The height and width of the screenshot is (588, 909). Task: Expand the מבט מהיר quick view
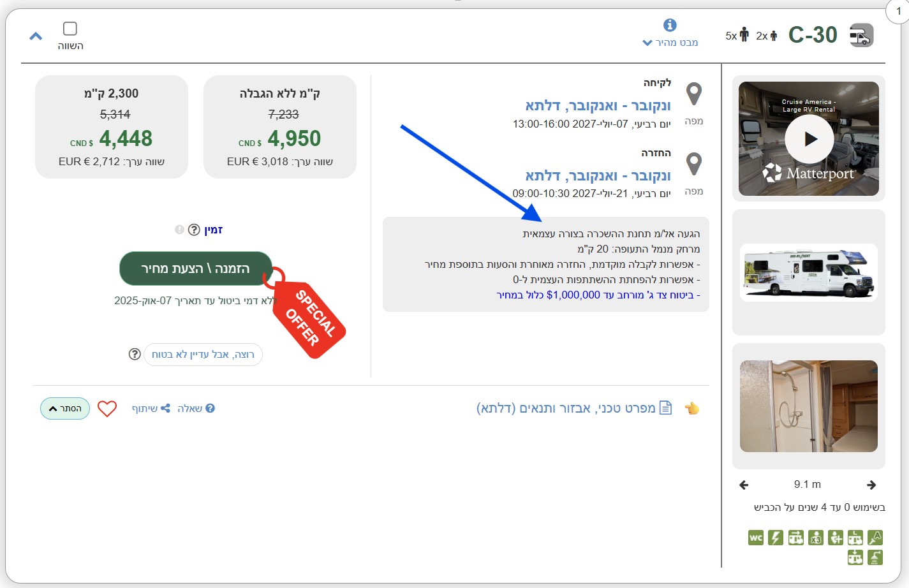(670, 43)
